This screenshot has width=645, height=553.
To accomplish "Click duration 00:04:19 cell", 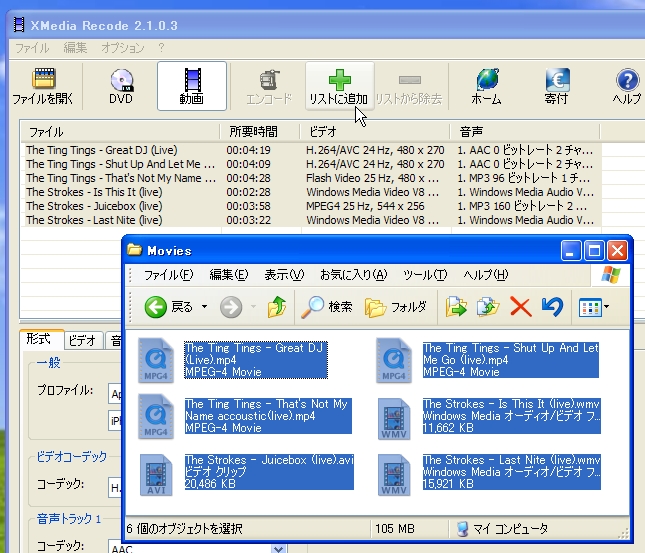I will (248, 150).
